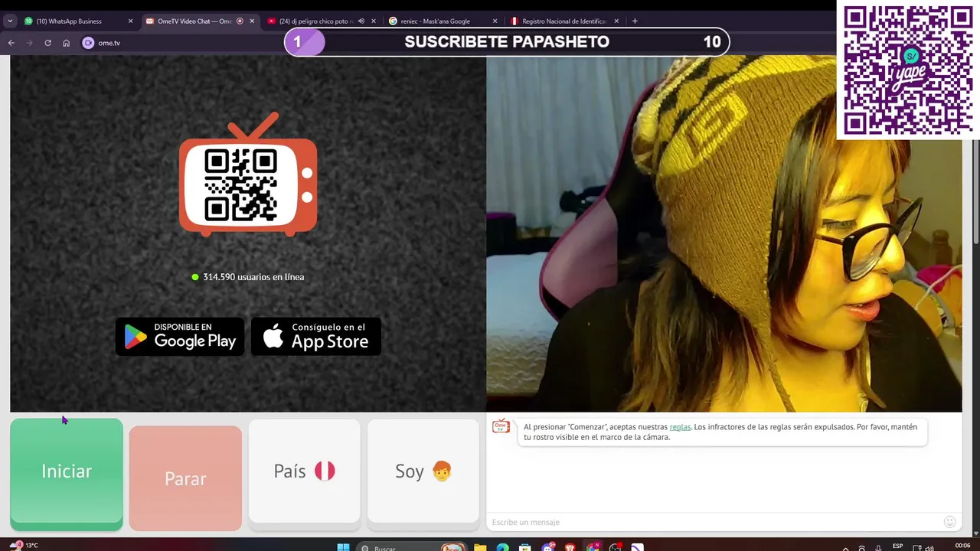This screenshot has height=551, width=980.
Task: Open the App Store download badge
Action: point(316,337)
